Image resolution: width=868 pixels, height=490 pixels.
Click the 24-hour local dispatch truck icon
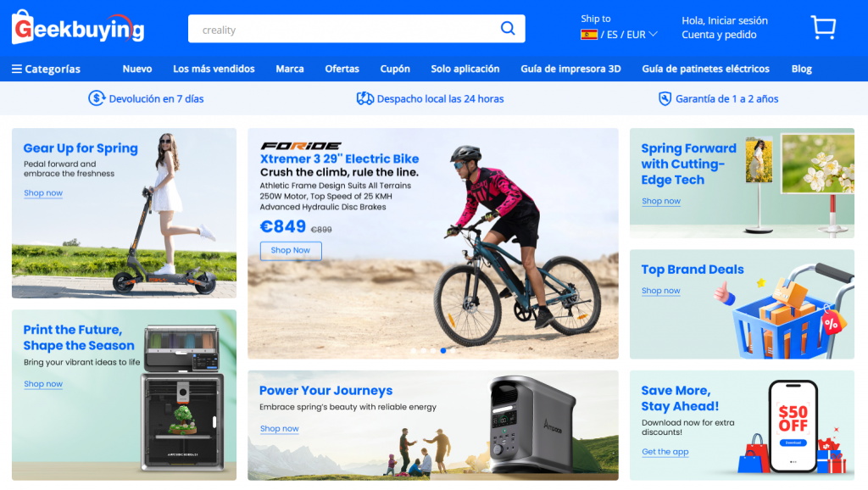tap(365, 98)
